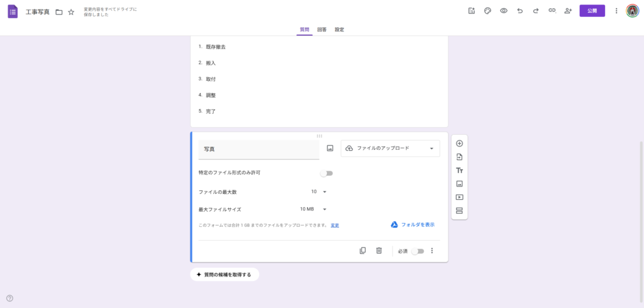
Task: Star the 工事写真 form
Action: pos(71,12)
